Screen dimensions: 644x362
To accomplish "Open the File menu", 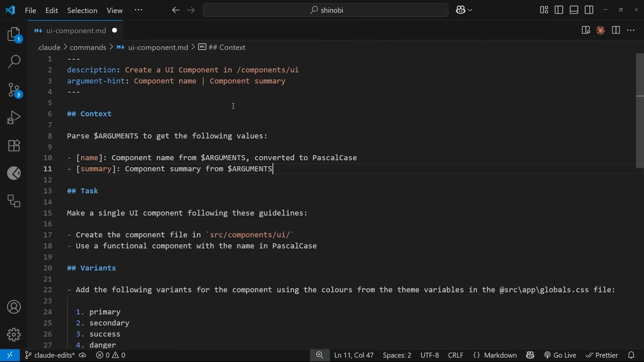I will [x=31, y=10].
